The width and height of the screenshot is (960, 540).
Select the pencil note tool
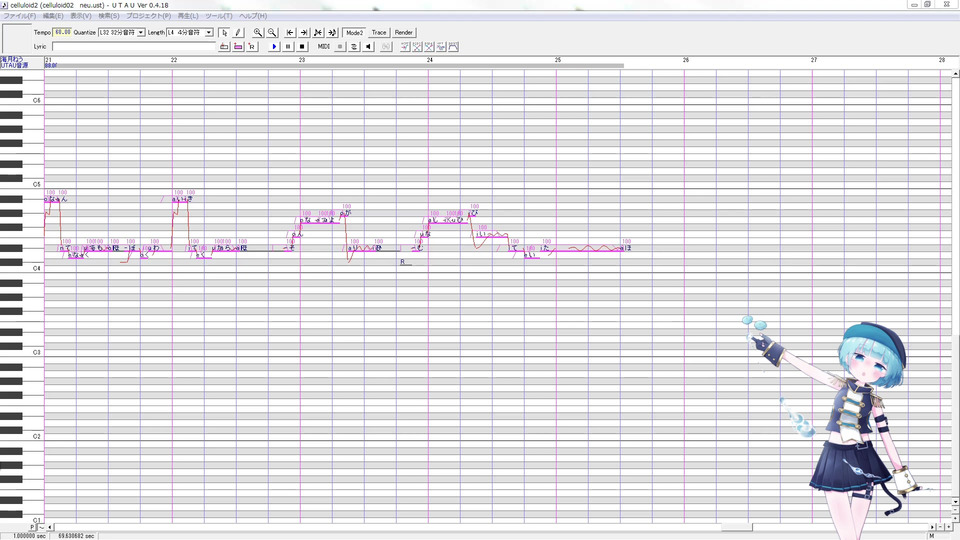238,32
